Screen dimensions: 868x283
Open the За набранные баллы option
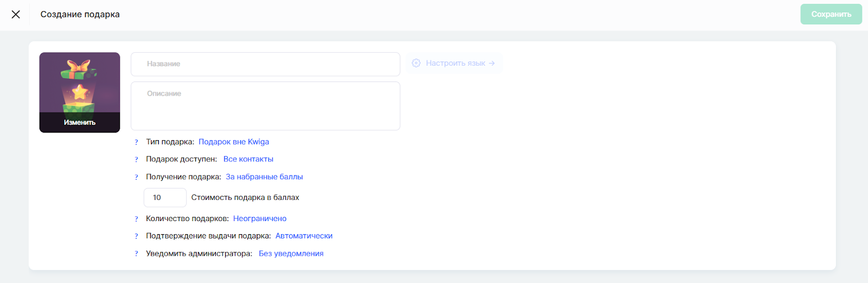(x=264, y=177)
